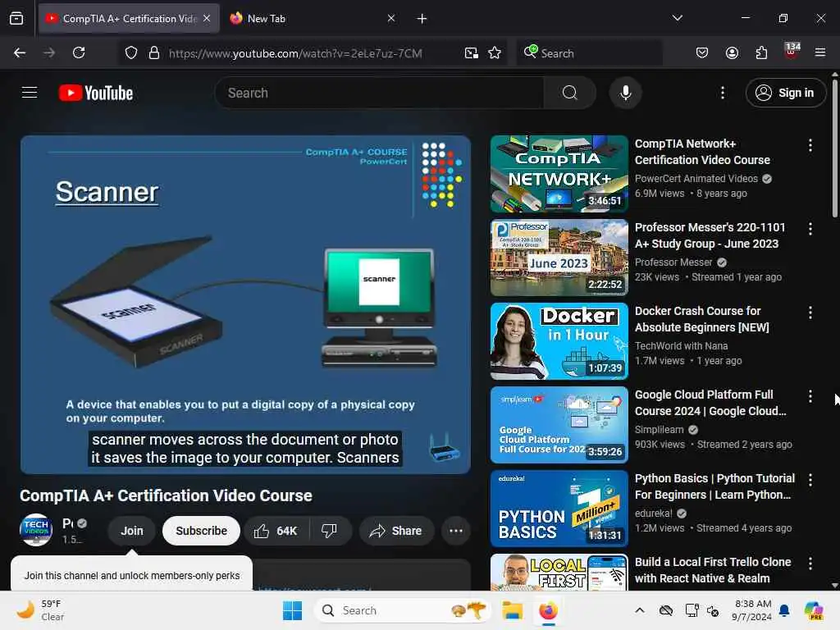Play or pause the Scanner video player
Viewport: 840px width, 630px height.
tap(245, 304)
